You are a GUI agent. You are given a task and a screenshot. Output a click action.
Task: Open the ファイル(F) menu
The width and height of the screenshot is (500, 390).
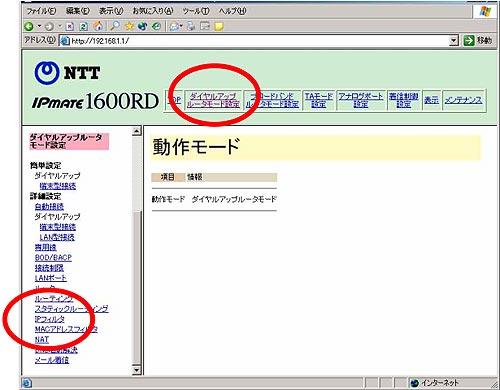(x=41, y=11)
